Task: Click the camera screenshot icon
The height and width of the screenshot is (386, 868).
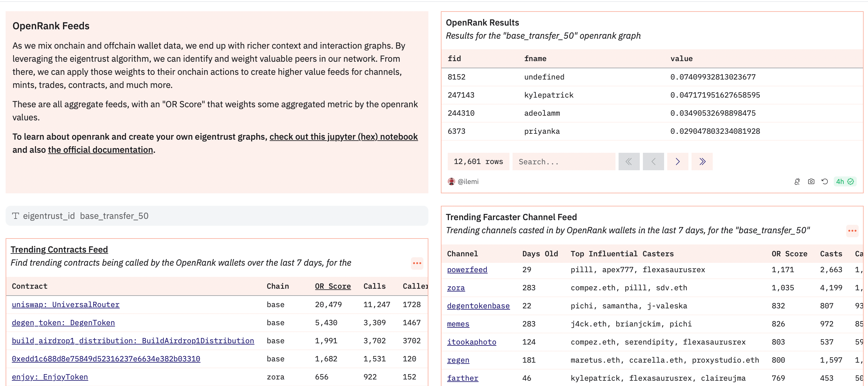Action: point(811,181)
